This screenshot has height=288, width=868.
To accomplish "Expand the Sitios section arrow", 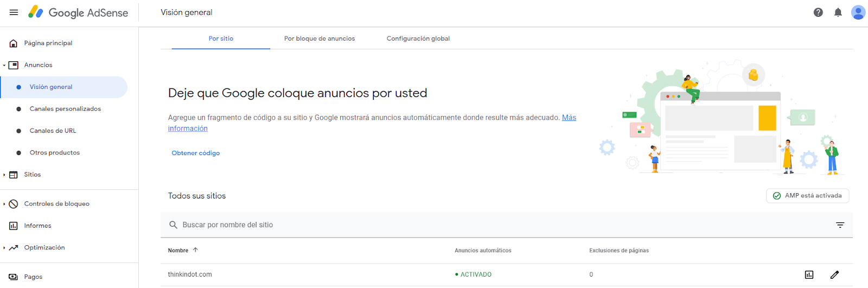I will [4, 175].
